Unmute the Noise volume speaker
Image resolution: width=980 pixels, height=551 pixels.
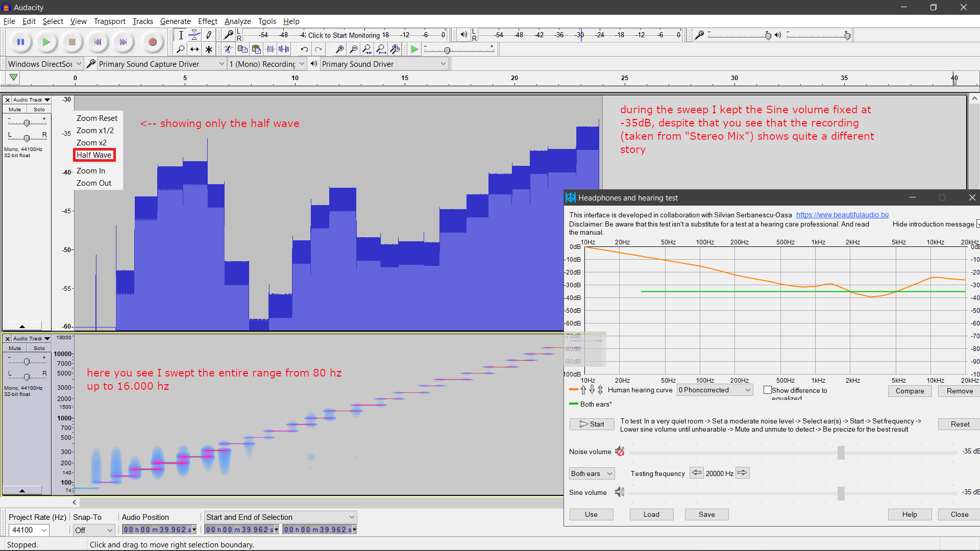620,452
